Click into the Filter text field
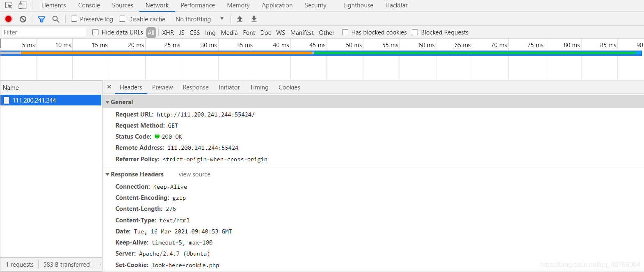 43,32
